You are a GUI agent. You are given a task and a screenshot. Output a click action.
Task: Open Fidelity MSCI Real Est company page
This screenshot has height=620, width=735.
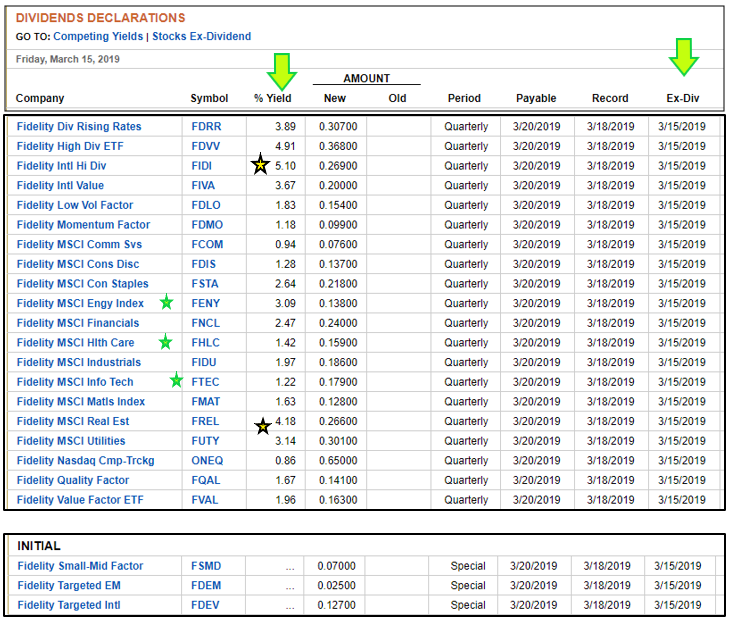click(x=73, y=421)
